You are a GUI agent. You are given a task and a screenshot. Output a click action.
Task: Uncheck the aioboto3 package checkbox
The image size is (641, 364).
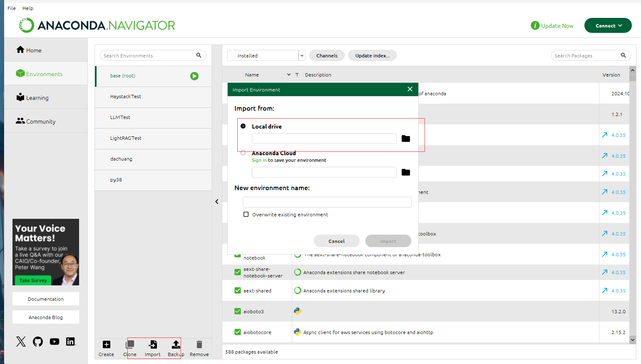pyautogui.click(x=238, y=311)
